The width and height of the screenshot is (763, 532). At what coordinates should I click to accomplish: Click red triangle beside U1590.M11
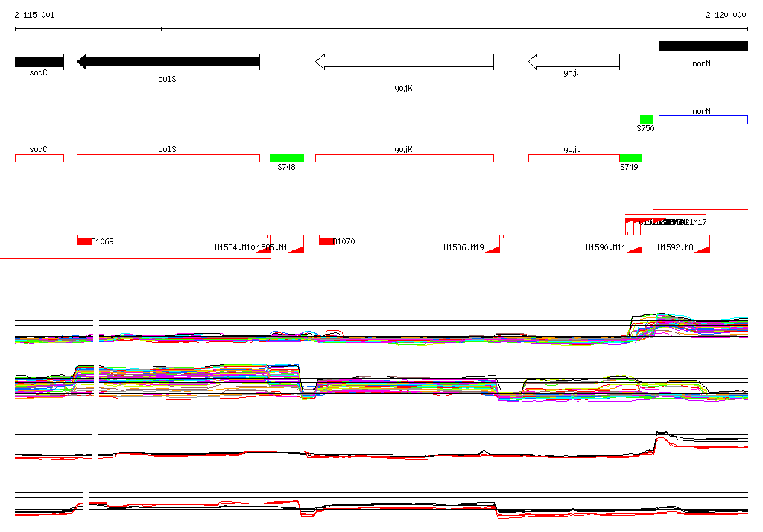point(635,249)
